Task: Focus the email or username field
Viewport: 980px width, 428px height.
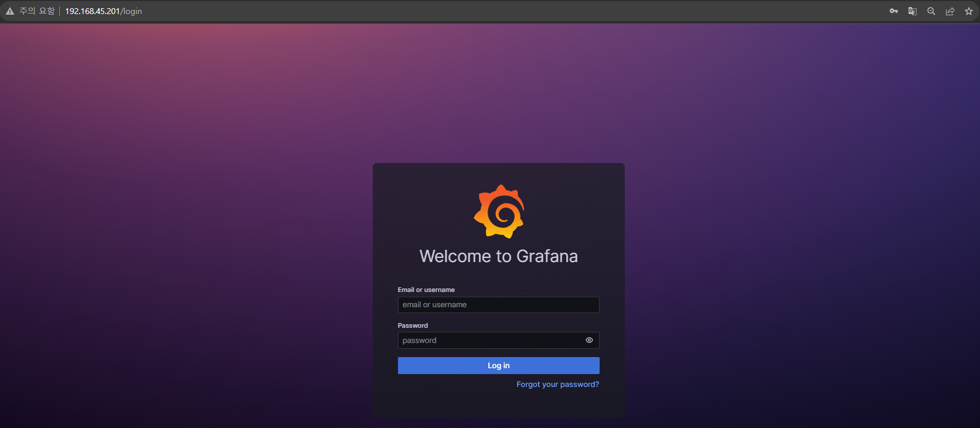Action: pyautogui.click(x=499, y=305)
